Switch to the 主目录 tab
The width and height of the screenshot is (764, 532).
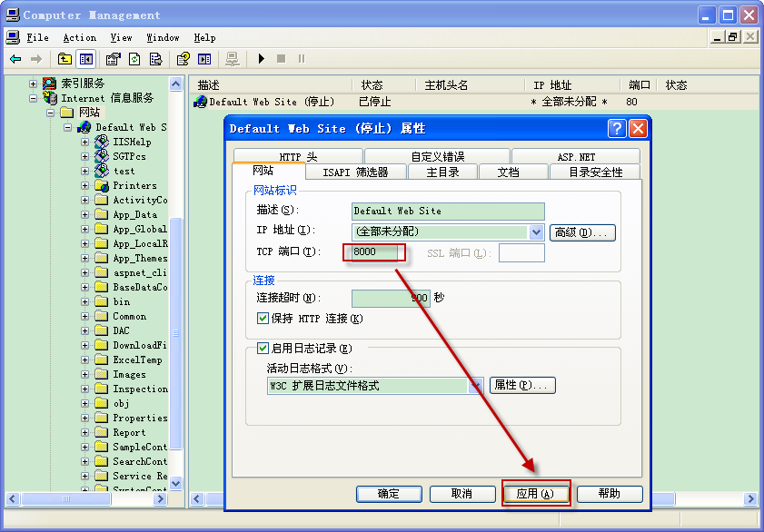point(443,172)
